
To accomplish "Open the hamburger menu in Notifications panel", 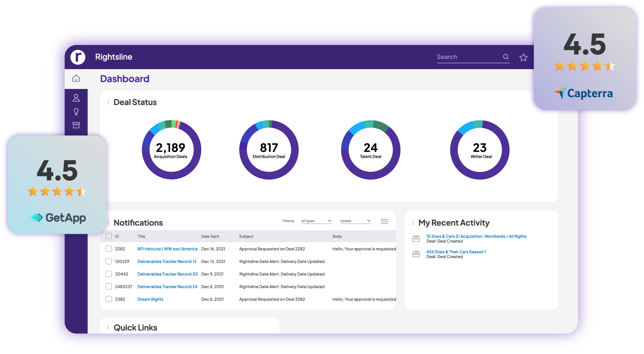I will (x=385, y=221).
